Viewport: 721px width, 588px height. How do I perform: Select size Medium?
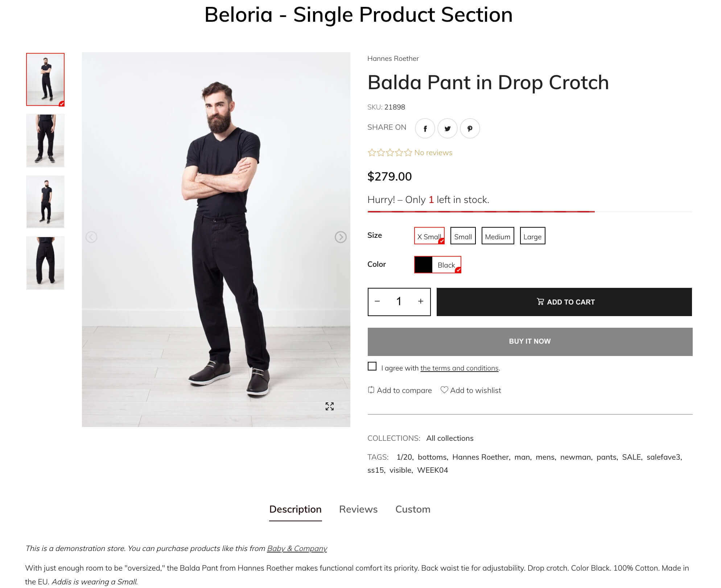coord(498,236)
